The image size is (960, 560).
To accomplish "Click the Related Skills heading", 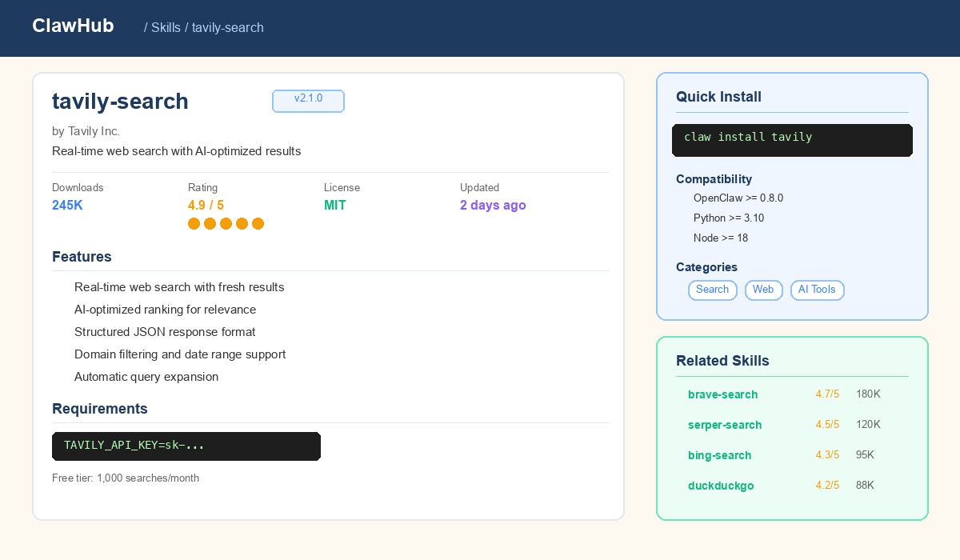I will 722,361.
